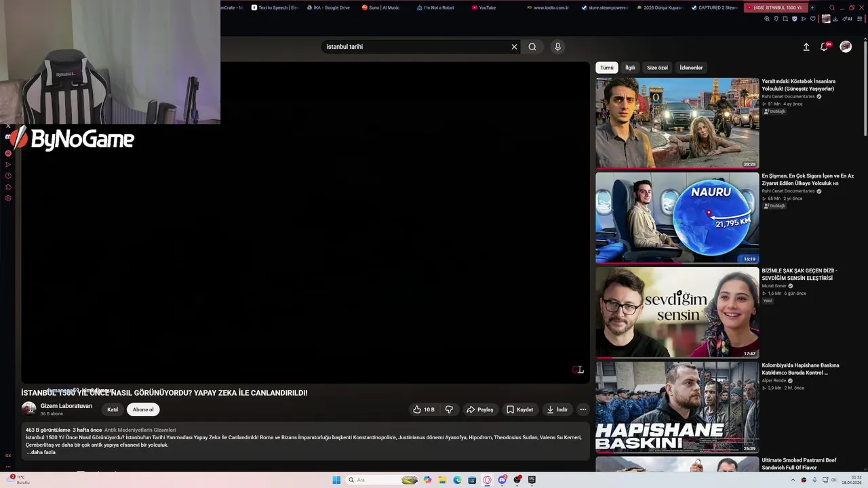Open a new tab with the plus button
868x488 pixels.
click(812, 7)
